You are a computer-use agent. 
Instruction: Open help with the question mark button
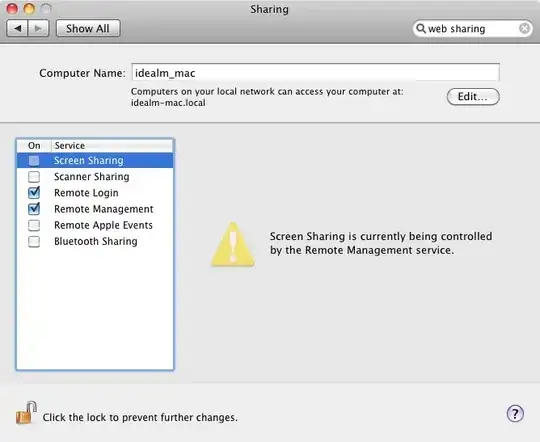[515, 413]
